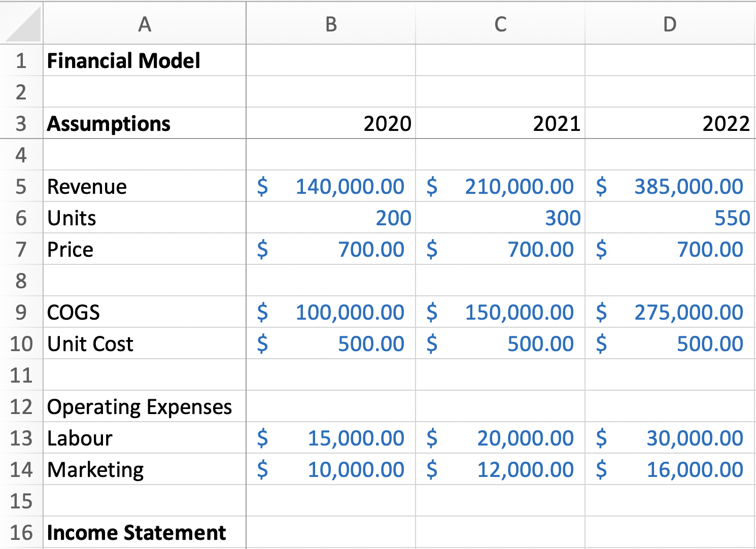Select the Units count 550 for 2022
This screenshot has width=756, height=549.
670,218
